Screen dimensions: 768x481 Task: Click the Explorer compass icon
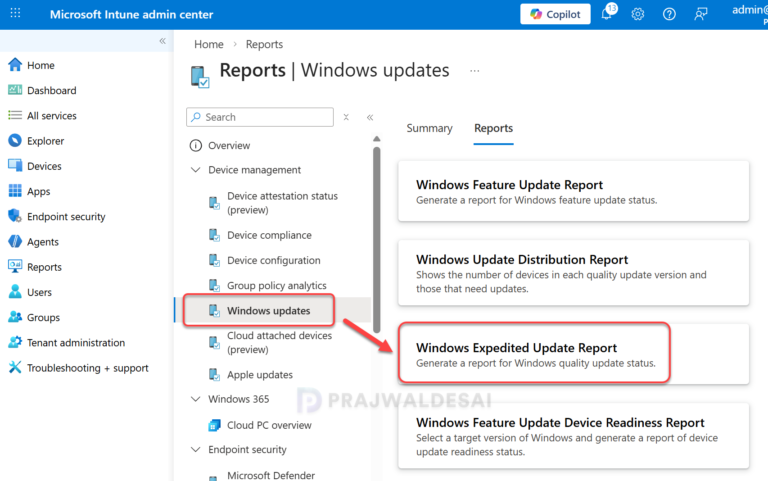coord(15,141)
